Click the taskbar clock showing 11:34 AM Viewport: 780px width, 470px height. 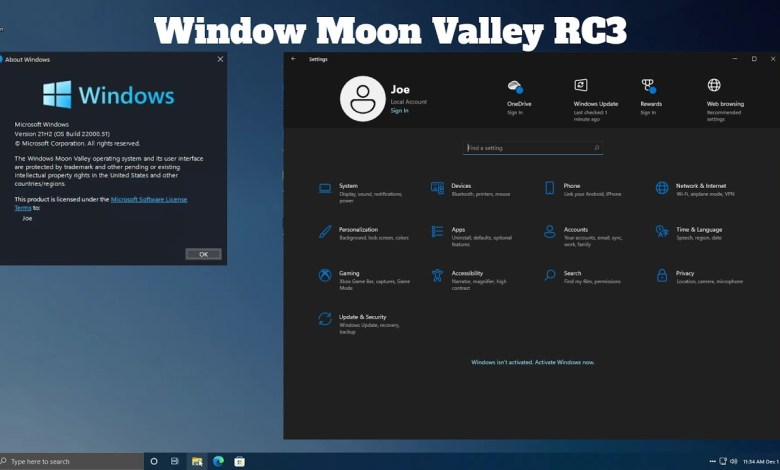pyautogui.click(x=761, y=462)
